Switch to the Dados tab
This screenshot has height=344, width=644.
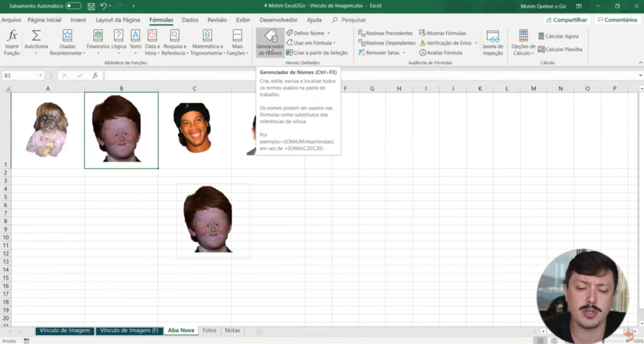pos(190,19)
